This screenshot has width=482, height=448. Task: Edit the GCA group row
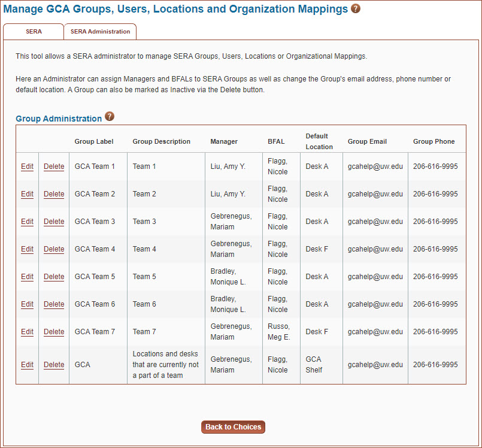(x=27, y=364)
